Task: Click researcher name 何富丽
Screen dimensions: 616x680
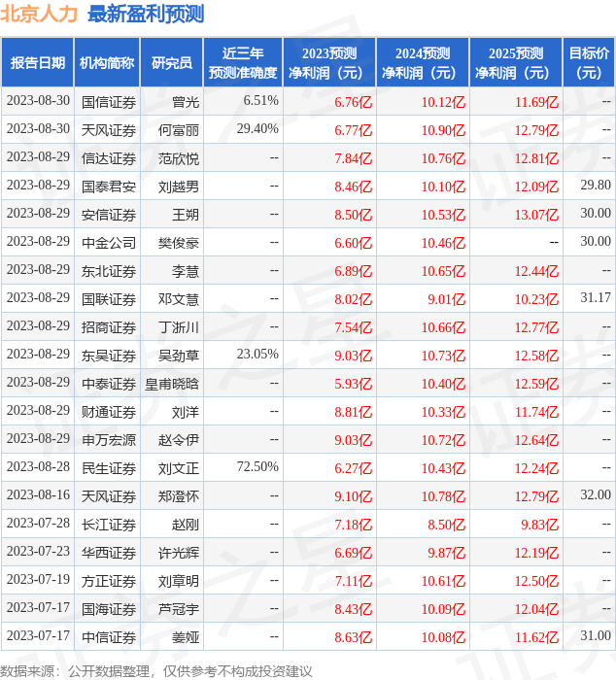Action: coord(179,130)
